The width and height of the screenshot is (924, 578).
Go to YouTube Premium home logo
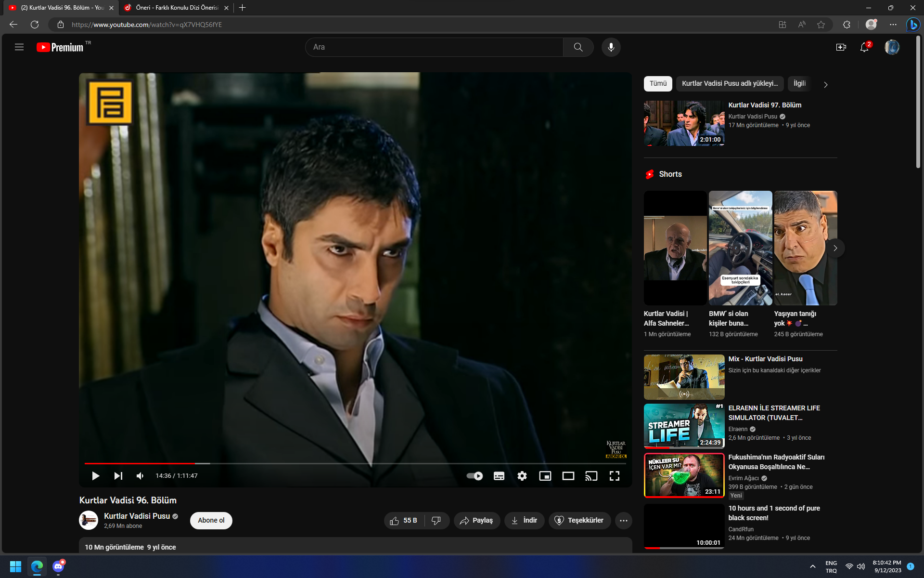point(60,47)
